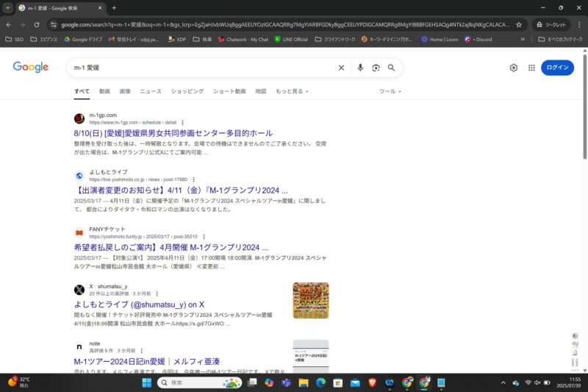The width and height of the screenshot is (588, 392).
Task: Open the Google apps grid
Action: pos(531,68)
